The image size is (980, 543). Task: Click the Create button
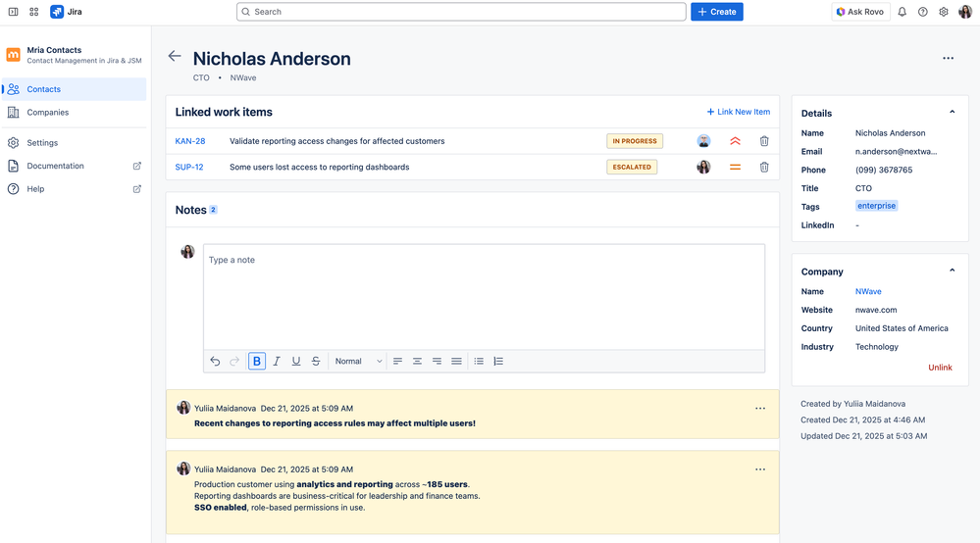717,12
